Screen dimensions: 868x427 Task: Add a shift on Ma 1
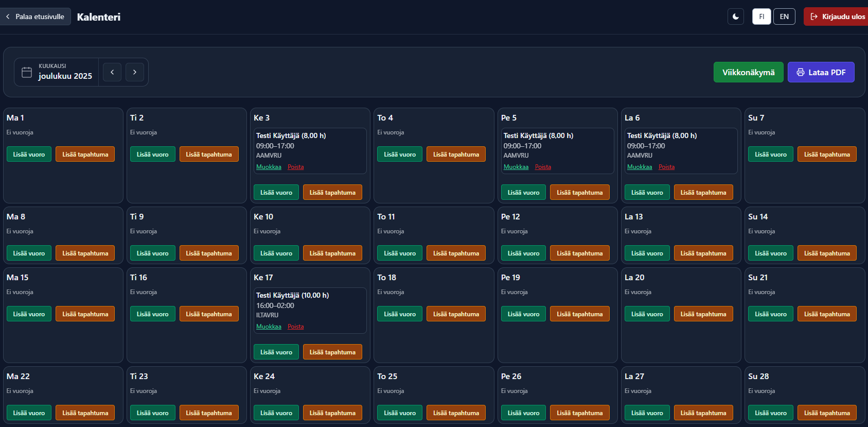[x=29, y=154]
